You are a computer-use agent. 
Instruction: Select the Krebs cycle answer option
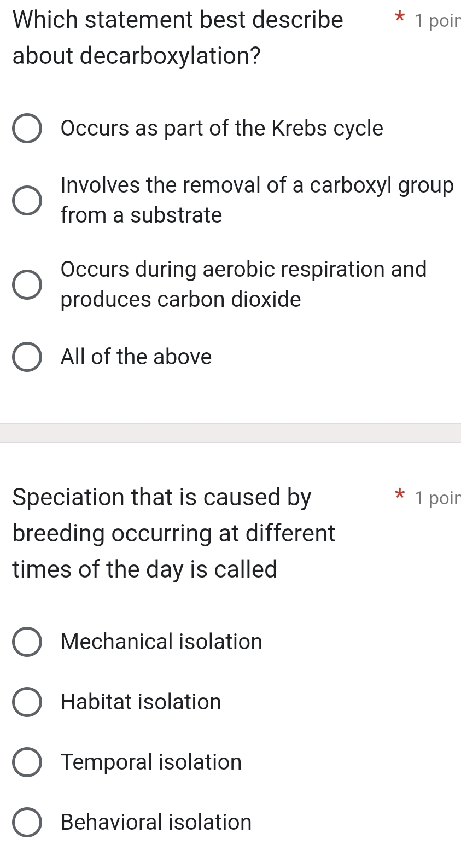[27, 128]
